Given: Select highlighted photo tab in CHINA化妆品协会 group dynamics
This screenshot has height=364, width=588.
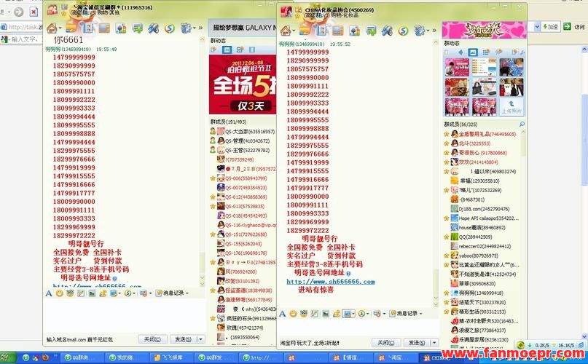Looking at the screenshot, I should pos(473,52).
